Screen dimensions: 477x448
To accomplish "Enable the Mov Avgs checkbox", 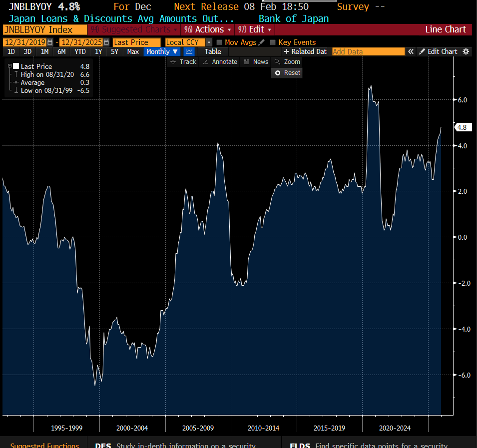I will coord(219,42).
